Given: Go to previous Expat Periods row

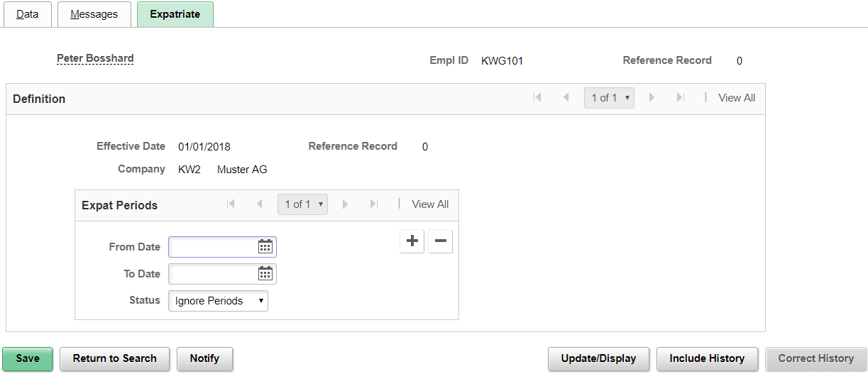Looking at the screenshot, I should tap(259, 204).
